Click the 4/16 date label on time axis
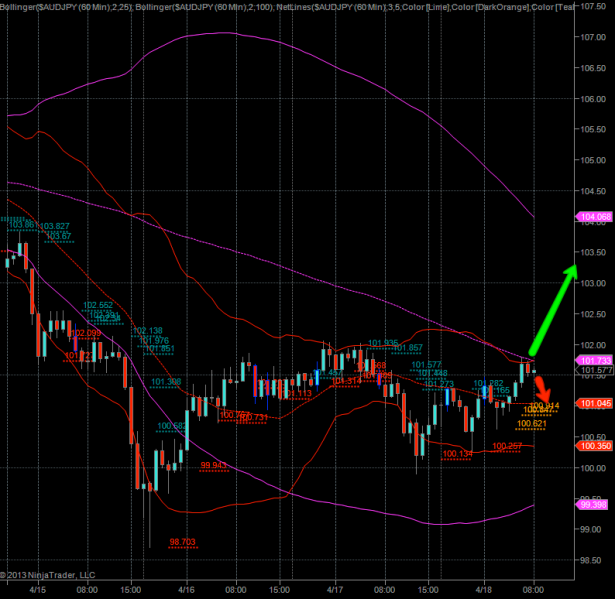Viewport: 615px width, 599px height. pos(185,590)
